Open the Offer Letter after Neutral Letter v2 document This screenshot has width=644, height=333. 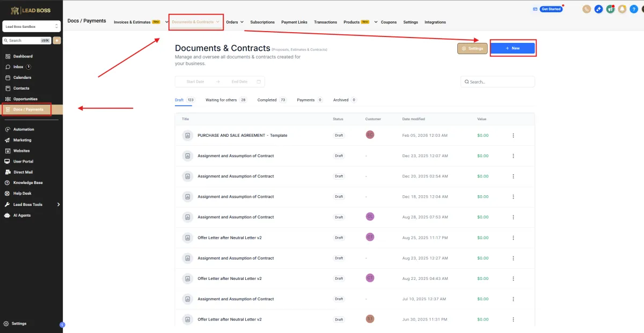pos(229,238)
